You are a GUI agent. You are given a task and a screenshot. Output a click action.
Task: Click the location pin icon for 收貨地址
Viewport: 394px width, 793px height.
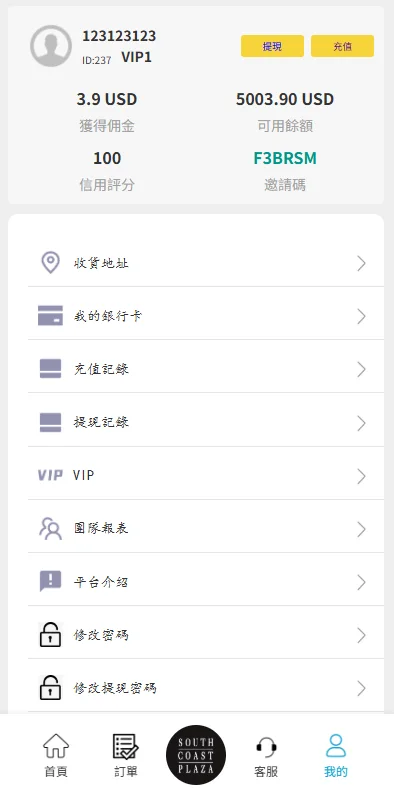pos(50,262)
